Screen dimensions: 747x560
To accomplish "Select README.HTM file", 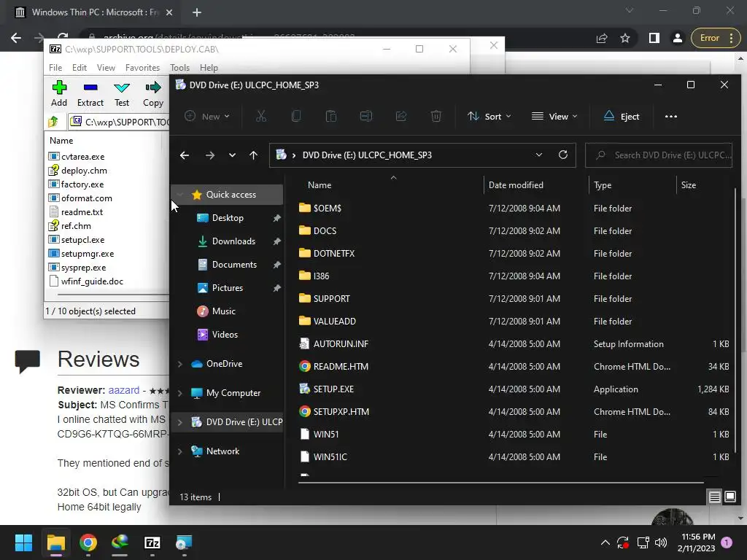I will pyautogui.click(x=340, y=366).
